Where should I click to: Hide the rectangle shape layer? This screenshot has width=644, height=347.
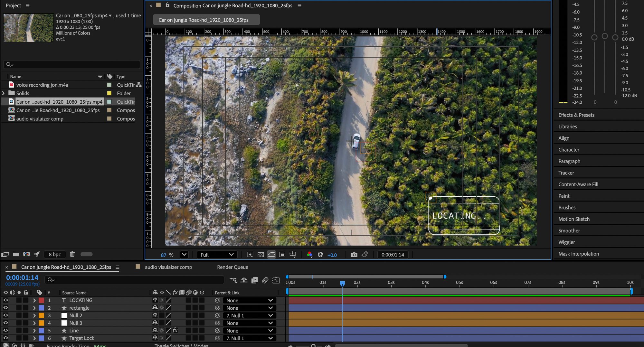pyautogui.click(x=5, y=308)
